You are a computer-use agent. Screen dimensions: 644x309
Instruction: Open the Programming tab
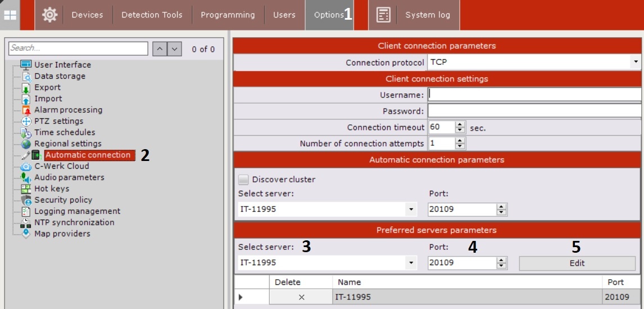point(228,15)
